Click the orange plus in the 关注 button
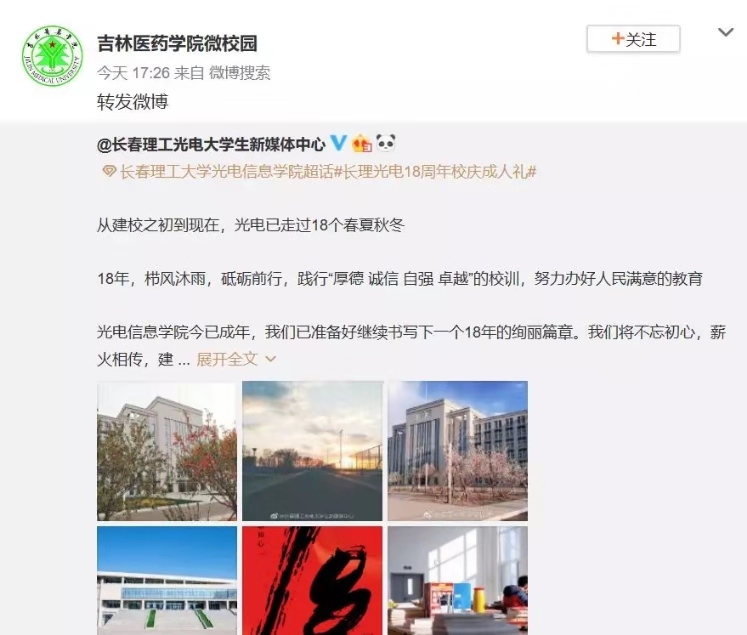 617,38
